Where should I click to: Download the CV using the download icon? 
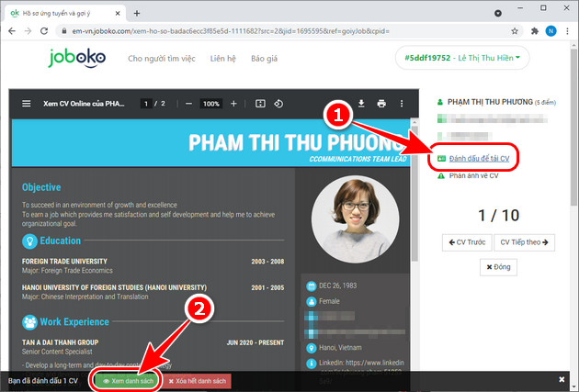pos(361,104)
